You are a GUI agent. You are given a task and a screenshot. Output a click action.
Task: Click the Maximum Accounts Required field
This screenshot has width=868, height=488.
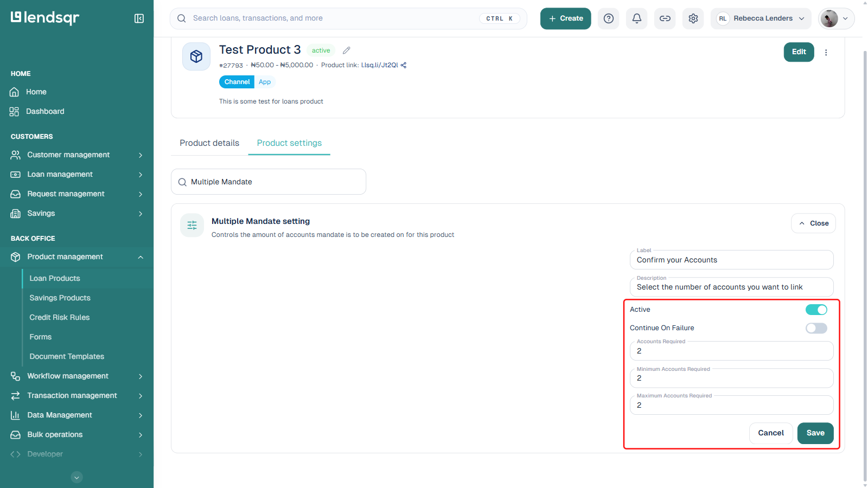coord(731,405)
